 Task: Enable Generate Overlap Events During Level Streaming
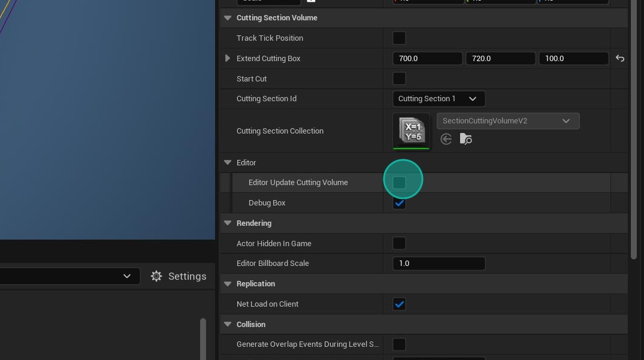coord(399,344)
